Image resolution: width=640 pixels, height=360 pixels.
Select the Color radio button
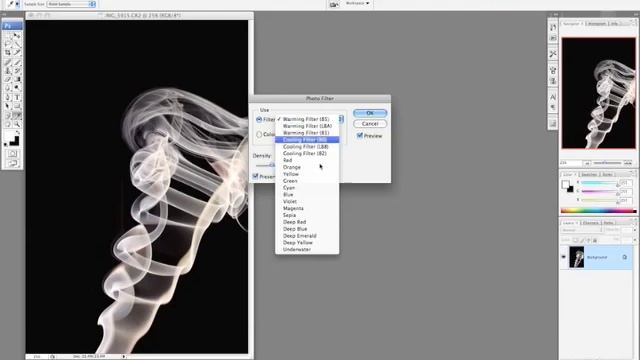click(259, 134)
